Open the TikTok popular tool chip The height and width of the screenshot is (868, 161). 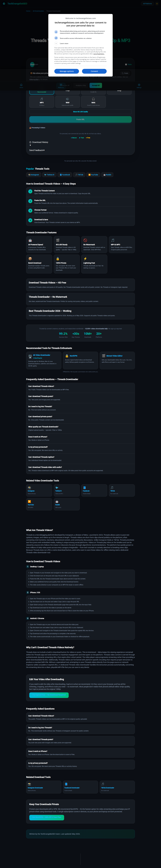tap(79, 175)
